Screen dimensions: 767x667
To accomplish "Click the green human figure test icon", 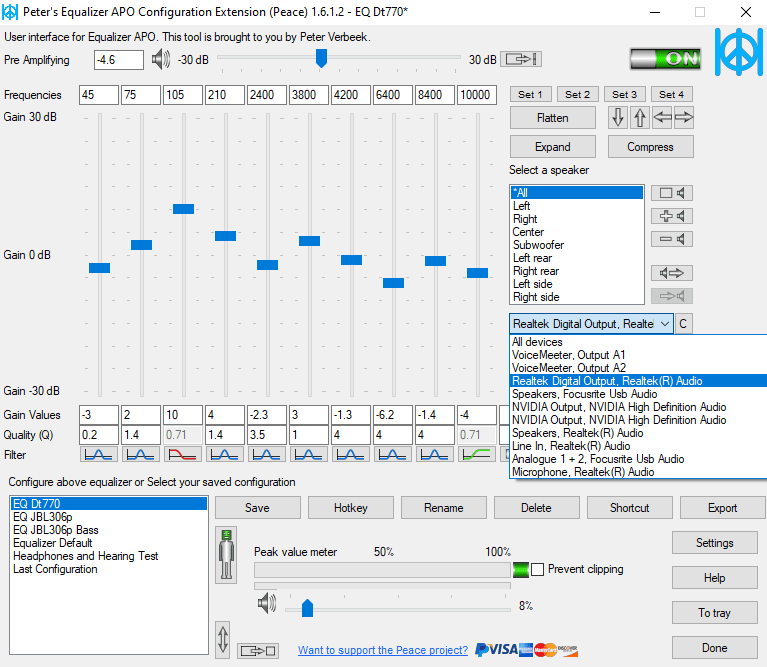I will pyautogui.click(x=226, y=555).
